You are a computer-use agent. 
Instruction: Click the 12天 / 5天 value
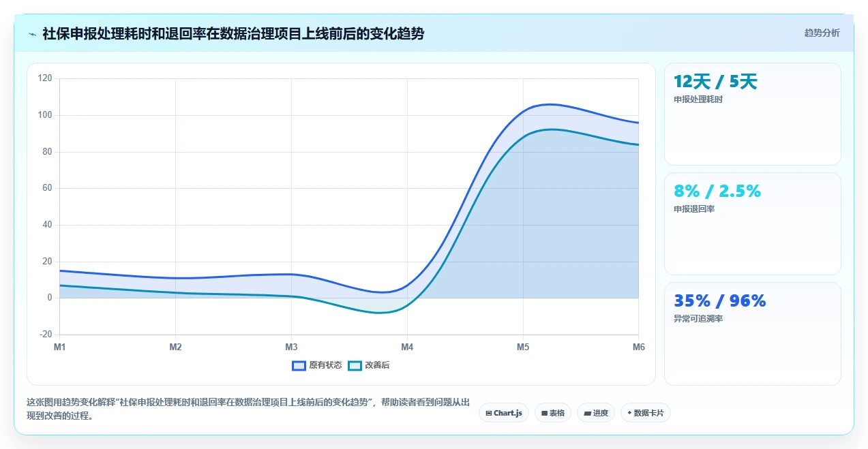click(715, 82)
